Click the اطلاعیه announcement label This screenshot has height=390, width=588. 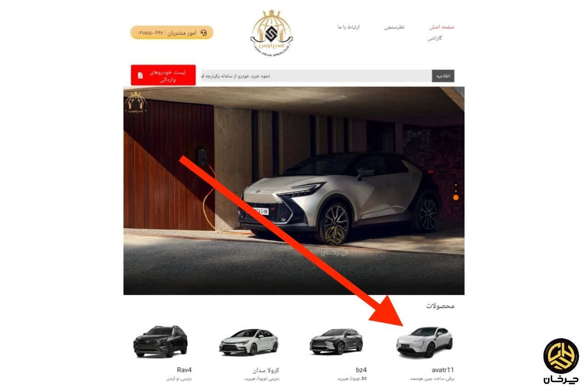point(443,76)
